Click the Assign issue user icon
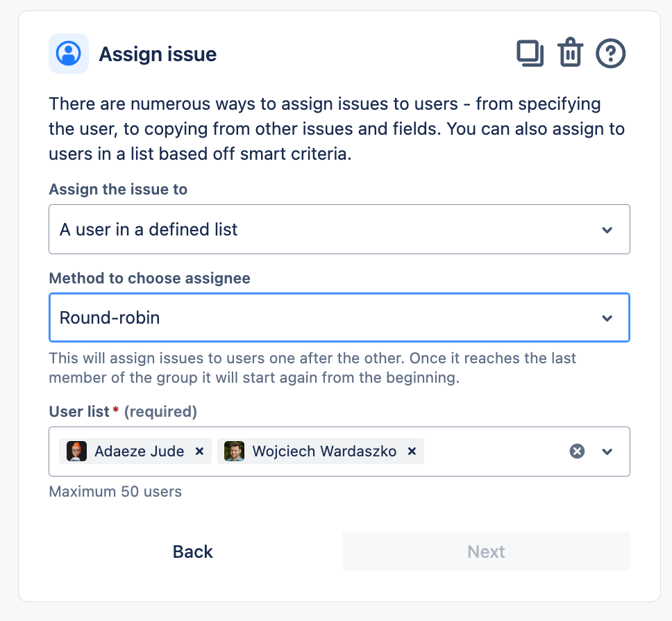The height and width of the screenshot is (621, 672). click(x=68, y=53)
